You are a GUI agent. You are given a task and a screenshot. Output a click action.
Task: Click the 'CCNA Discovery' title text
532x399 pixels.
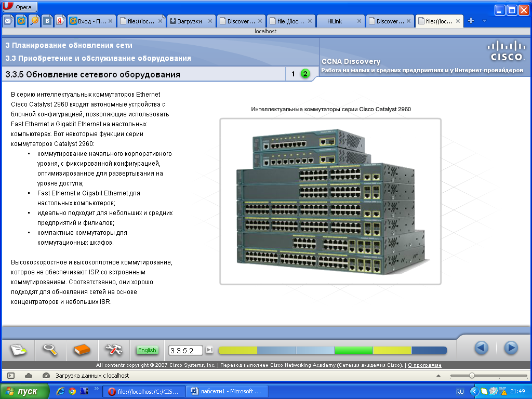tap(351, 61)
